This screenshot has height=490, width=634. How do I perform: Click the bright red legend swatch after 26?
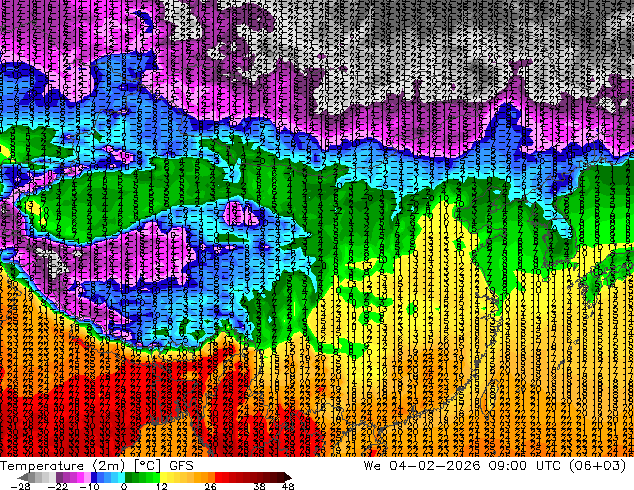point(218,477)
